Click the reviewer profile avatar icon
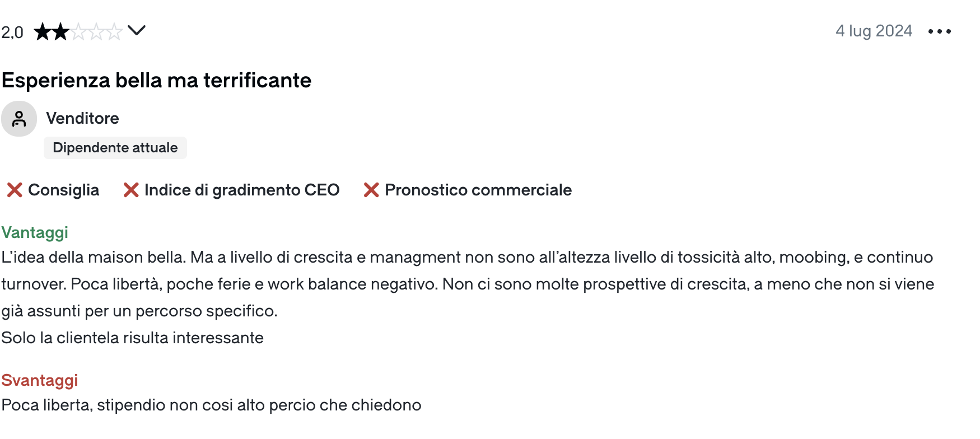980x439 pixels. pos(19,119)
